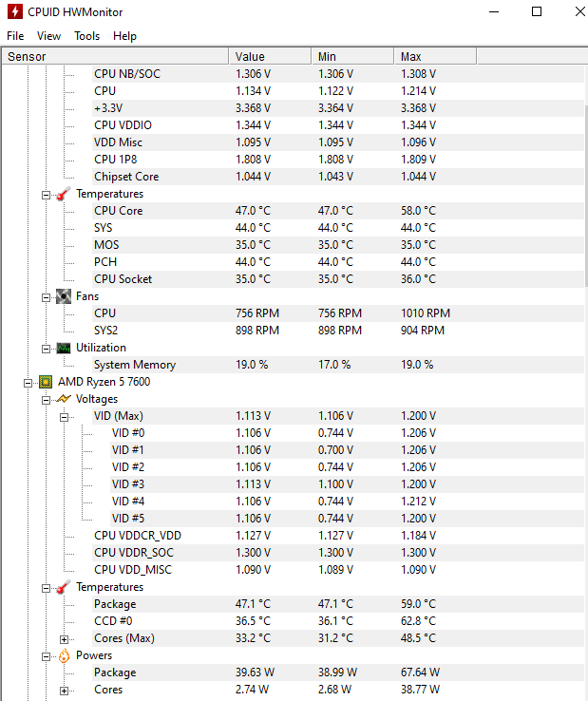Select the VID #4 row

click(347, 502)
